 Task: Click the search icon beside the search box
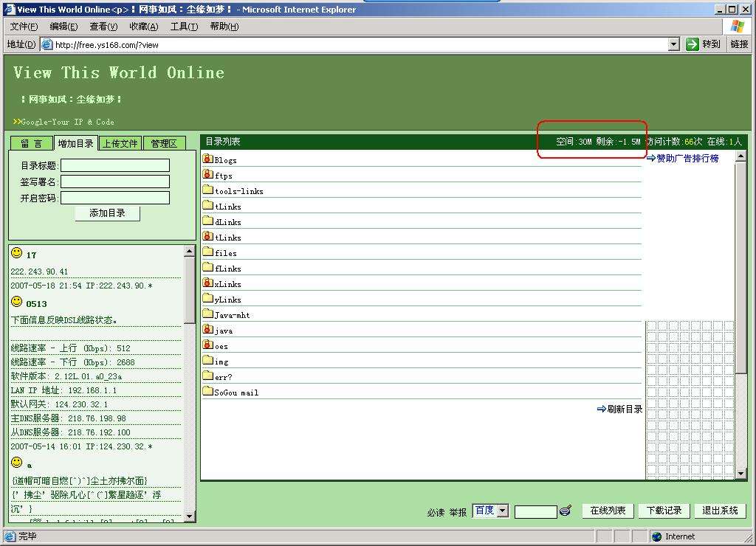(x=566, y=511)
